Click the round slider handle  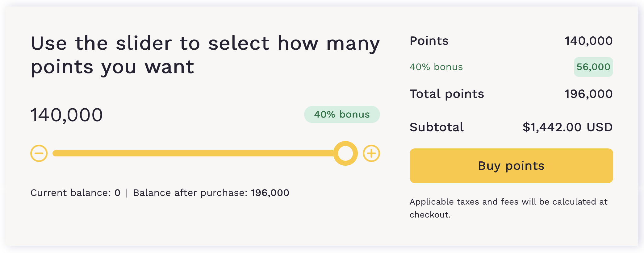345,153
